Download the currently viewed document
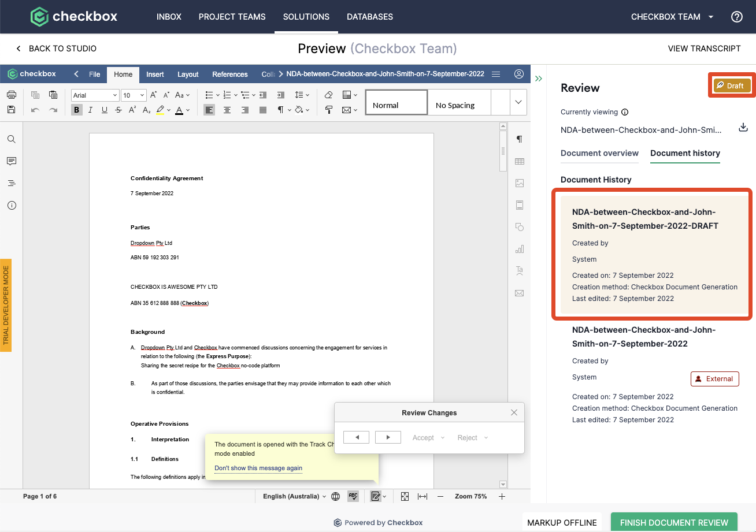 [x=743, y=128]
